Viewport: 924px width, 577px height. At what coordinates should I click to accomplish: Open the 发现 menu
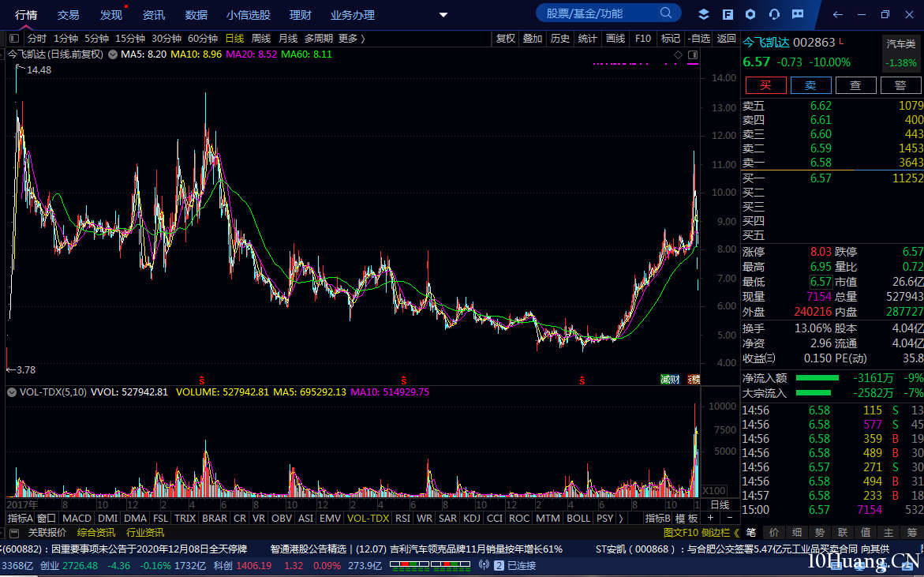110,15
